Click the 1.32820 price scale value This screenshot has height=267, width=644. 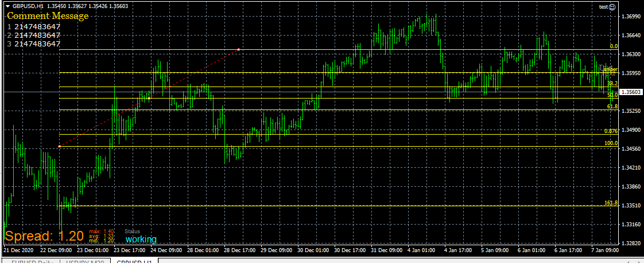point(632,243)
